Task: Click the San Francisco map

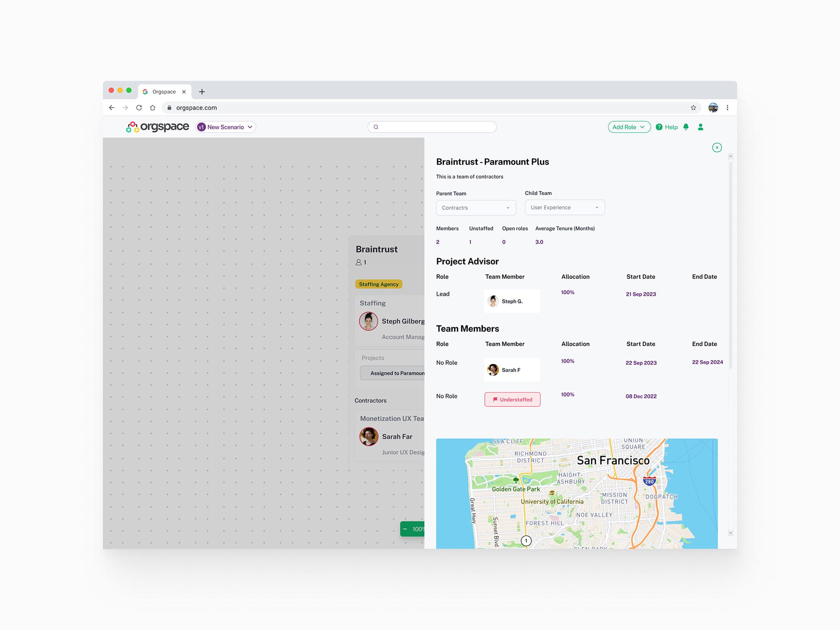Action: click(577, 493)
